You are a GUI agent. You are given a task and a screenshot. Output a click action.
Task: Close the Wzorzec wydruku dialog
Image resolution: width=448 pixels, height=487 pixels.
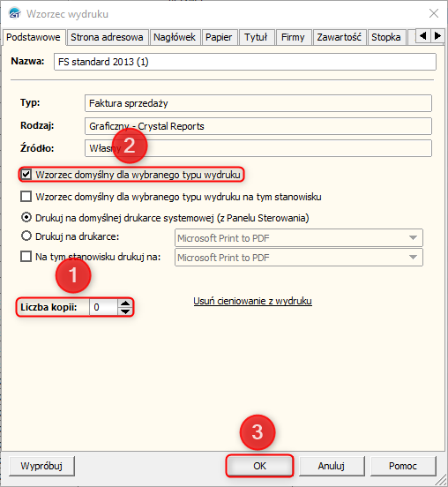point(433,13)
